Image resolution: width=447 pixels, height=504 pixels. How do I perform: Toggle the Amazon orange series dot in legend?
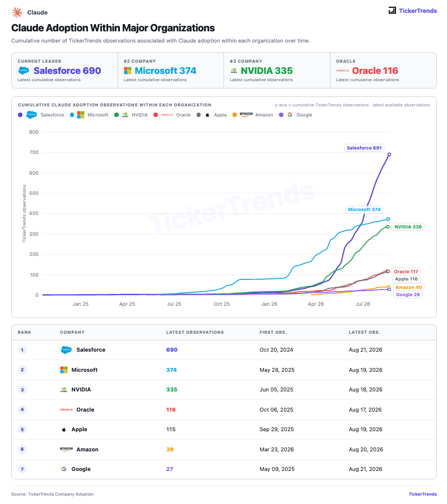click(x=235, y=115)
